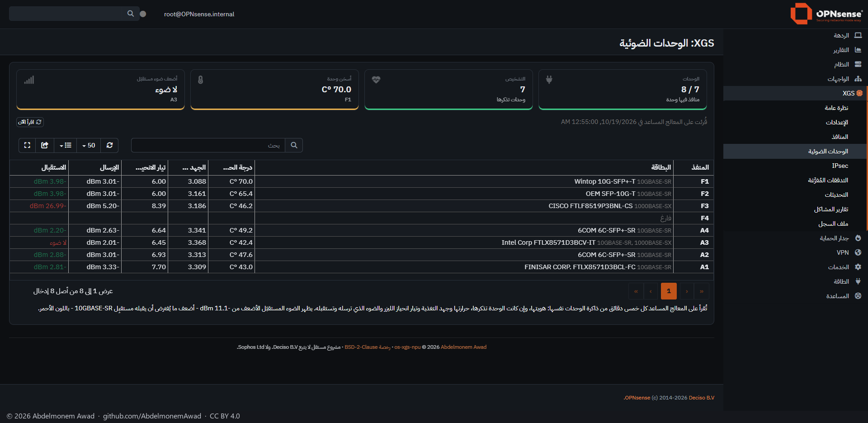Image resolution: width=868 pixels, height=423 pixels.
Task: Expand the Lobby sidebar section
Action: [796, 35]
